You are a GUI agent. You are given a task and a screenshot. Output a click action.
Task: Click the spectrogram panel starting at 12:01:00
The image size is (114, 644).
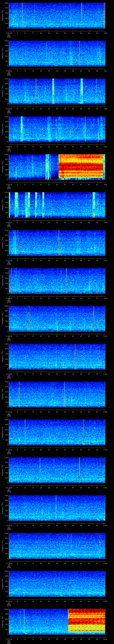click(x=57, y=16)
